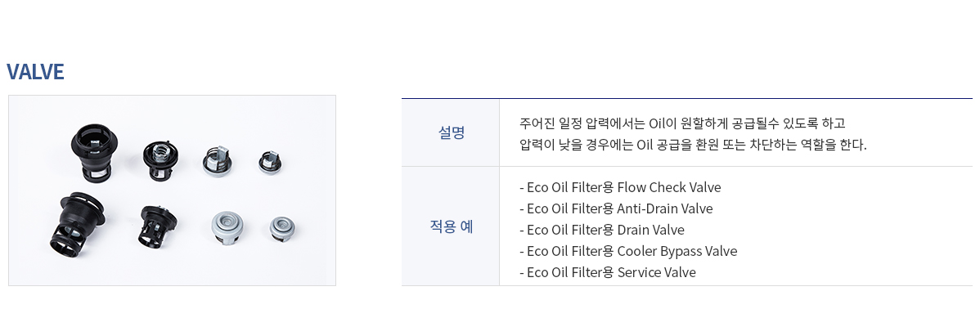Viewport: 980px width, 327px height.
Task: Click the larger gray disc valve, bottom row
Action: 227,227
